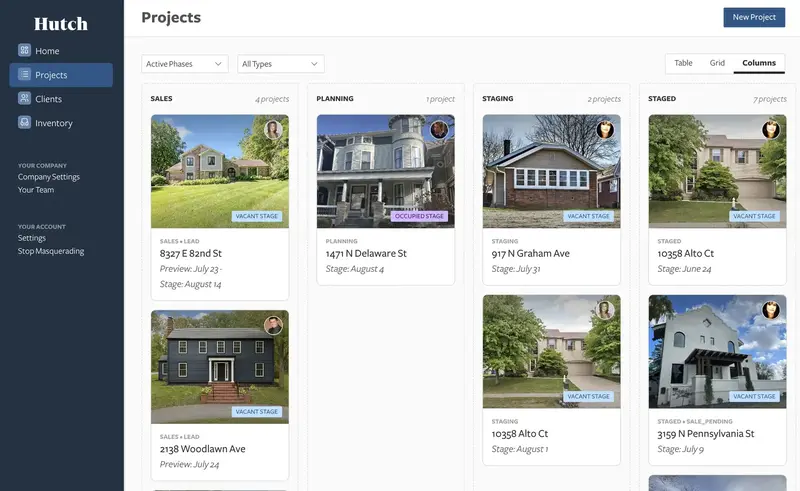Click the Hutch logo

(61, 23)
